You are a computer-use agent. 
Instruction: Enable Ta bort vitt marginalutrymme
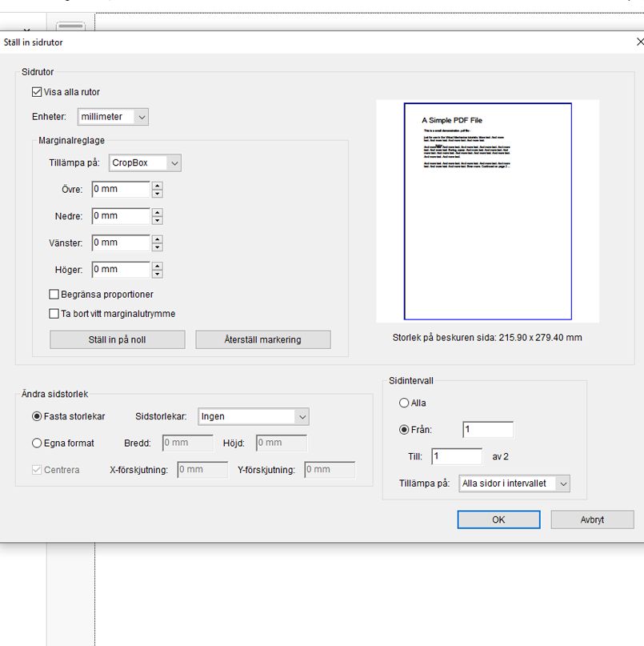coord(53,313)
